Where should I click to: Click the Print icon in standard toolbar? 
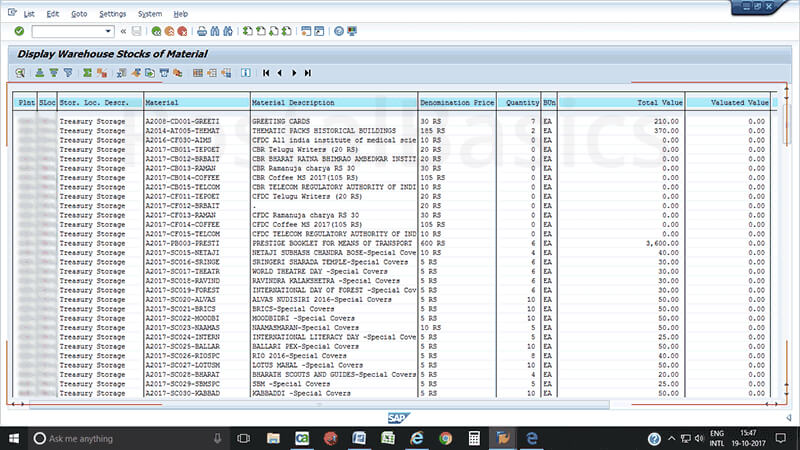point(202,31)
